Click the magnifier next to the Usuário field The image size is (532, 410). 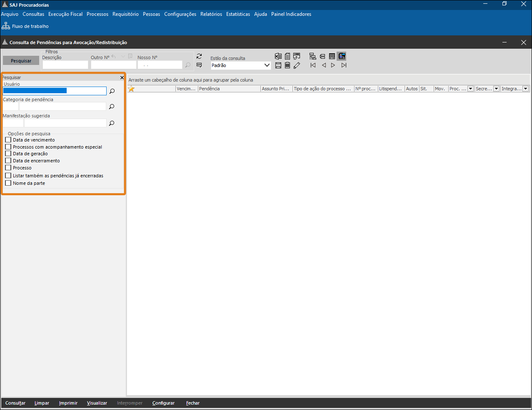pos(112,91)
